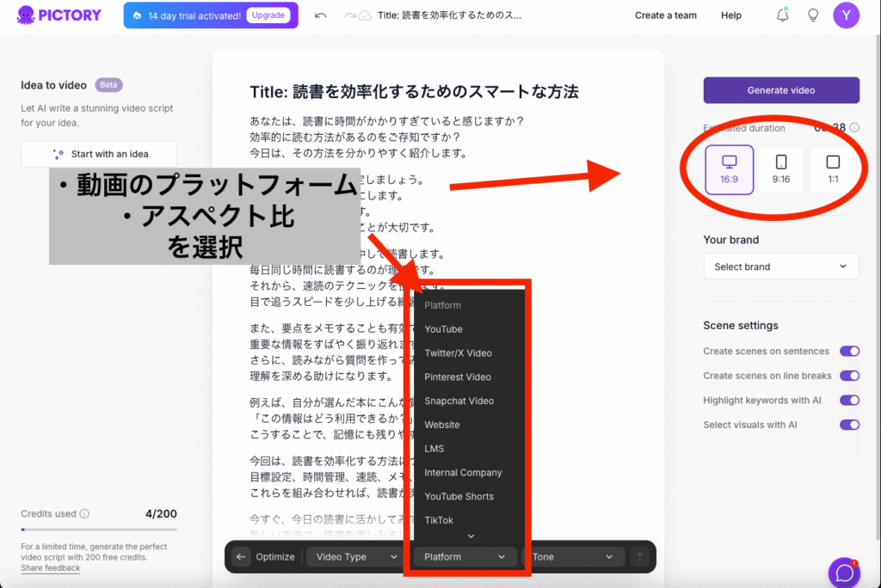Viewport: 881px width, 588px height.
Task: Click the up arrow send button
Action: point(639,556)
